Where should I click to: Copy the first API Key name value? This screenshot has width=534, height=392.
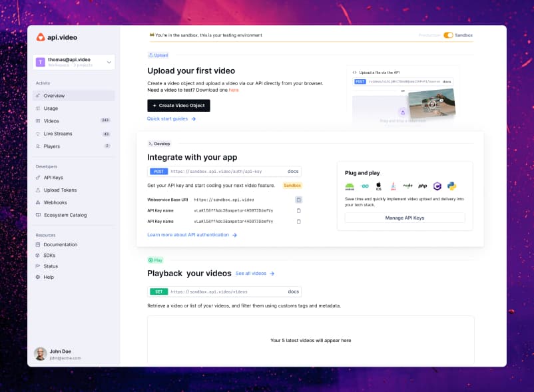click(299, 210)
